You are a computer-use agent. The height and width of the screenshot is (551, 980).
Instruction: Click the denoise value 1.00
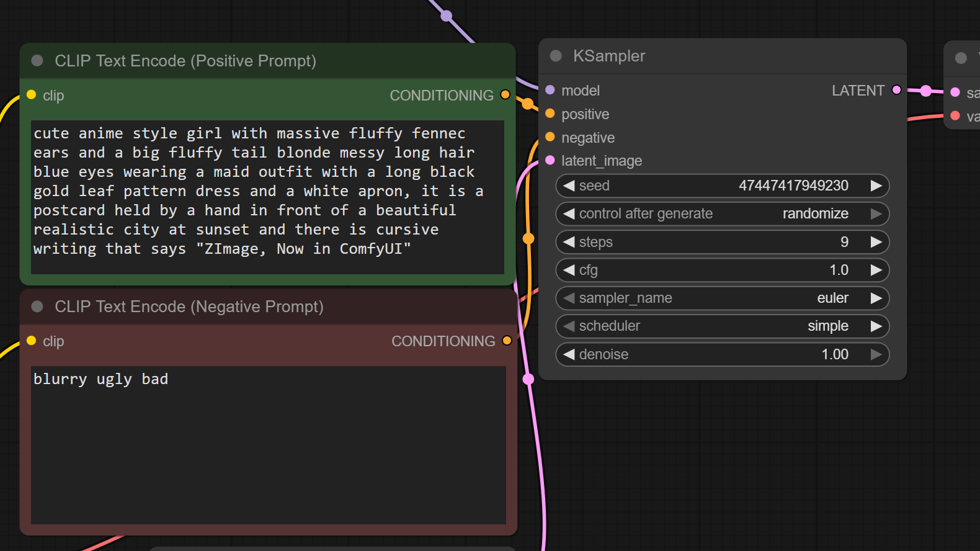[835, 354]
